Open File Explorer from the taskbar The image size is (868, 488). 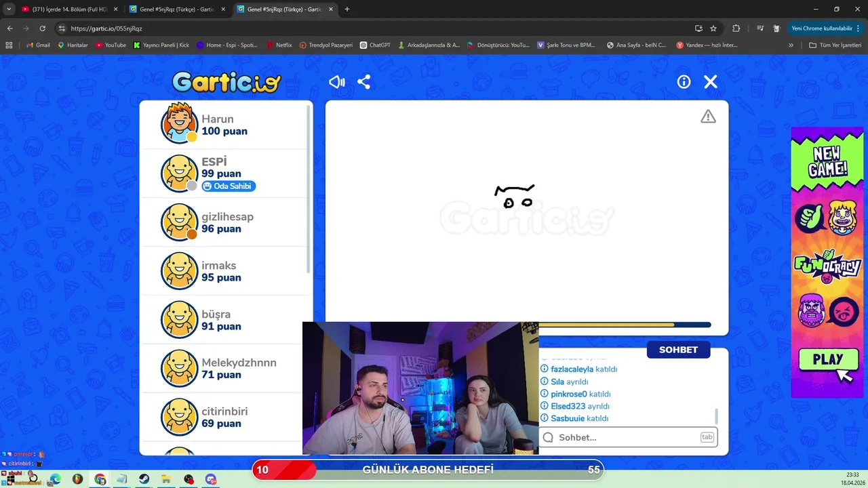166,479
